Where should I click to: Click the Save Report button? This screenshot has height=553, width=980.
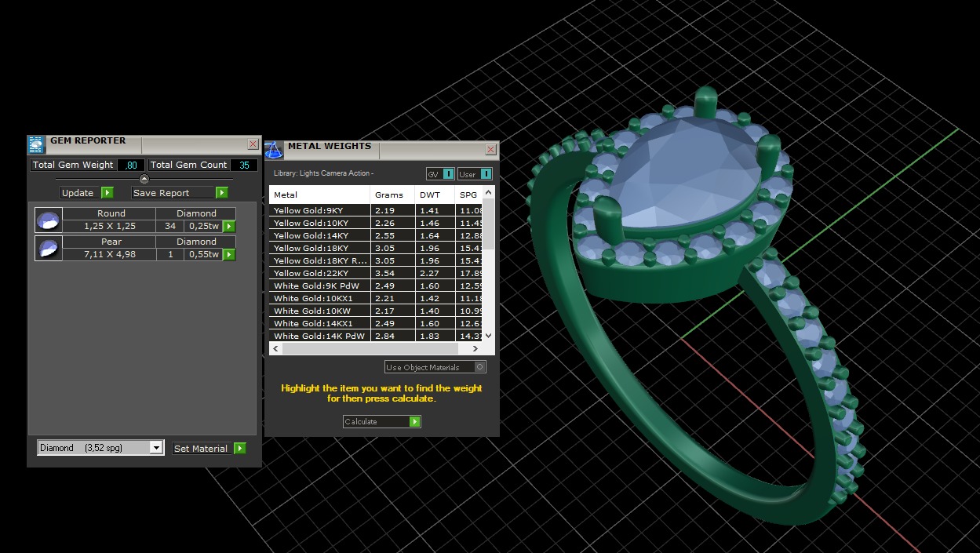pyautogui.click(x=180, y=193)
